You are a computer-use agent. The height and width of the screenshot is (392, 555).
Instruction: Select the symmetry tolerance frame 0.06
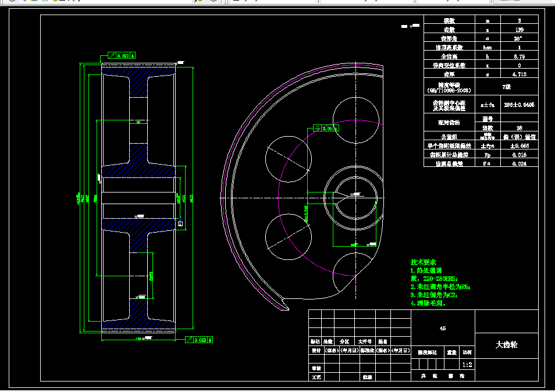[x=326, y=128]
